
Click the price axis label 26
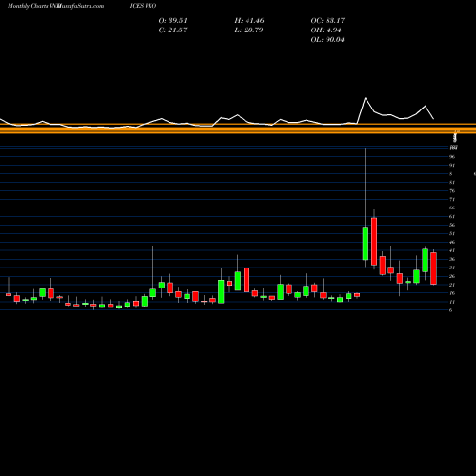point(452,276)
